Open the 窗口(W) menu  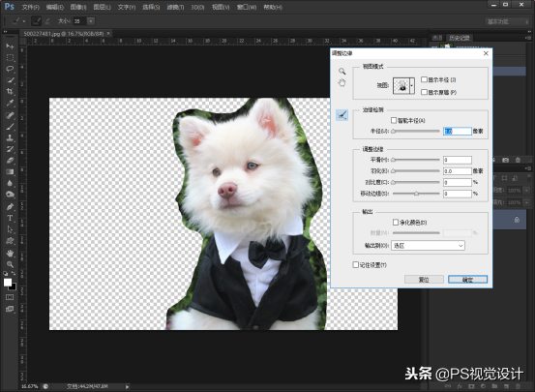247,7
